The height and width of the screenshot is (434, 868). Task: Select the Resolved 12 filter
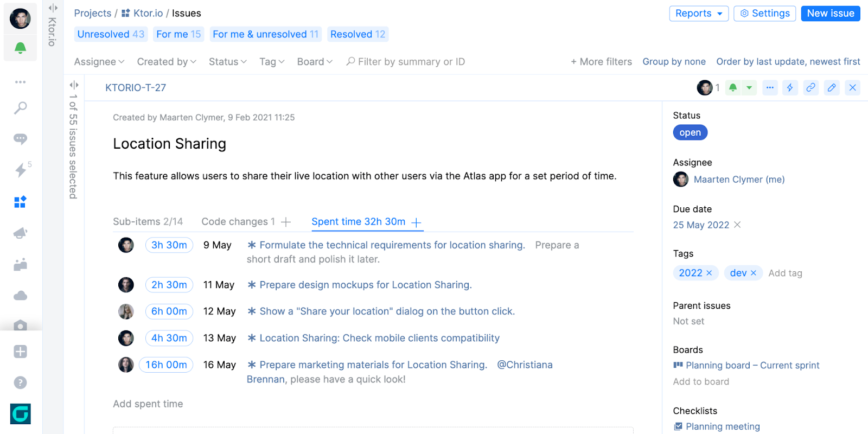click(358, 34)
